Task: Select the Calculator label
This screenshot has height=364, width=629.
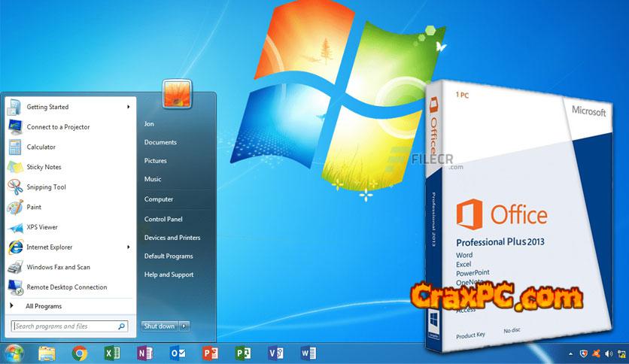Action: [41, 147]
